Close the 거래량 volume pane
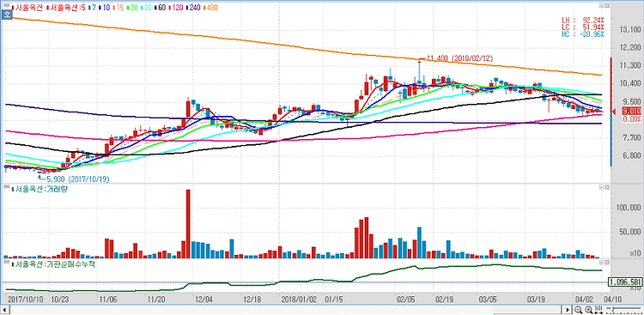 606,187
